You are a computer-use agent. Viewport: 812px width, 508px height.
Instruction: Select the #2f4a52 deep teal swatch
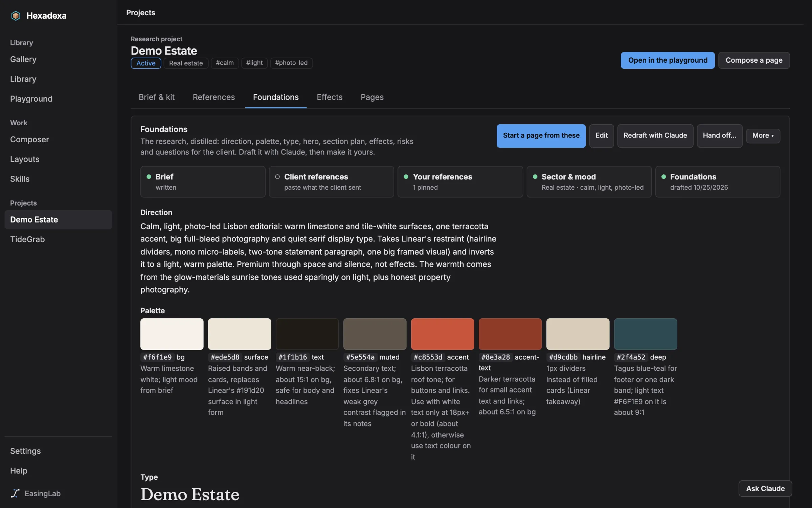646,334
